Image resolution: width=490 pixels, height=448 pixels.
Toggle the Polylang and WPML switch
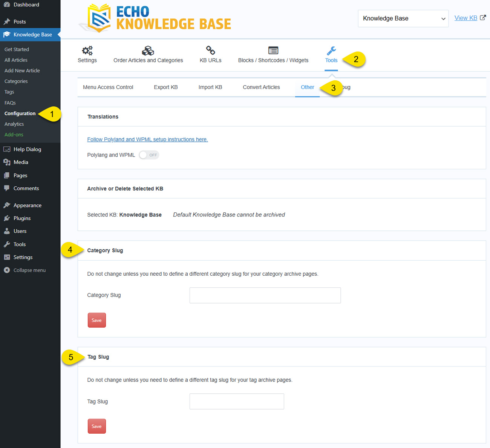point(149,155)
